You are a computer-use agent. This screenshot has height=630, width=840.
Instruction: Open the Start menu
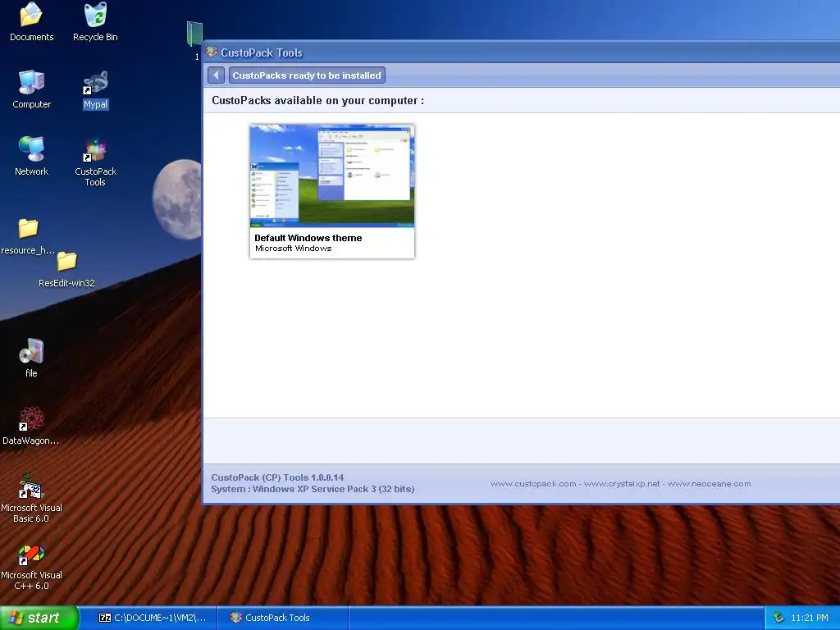click(x=39, y=618)
